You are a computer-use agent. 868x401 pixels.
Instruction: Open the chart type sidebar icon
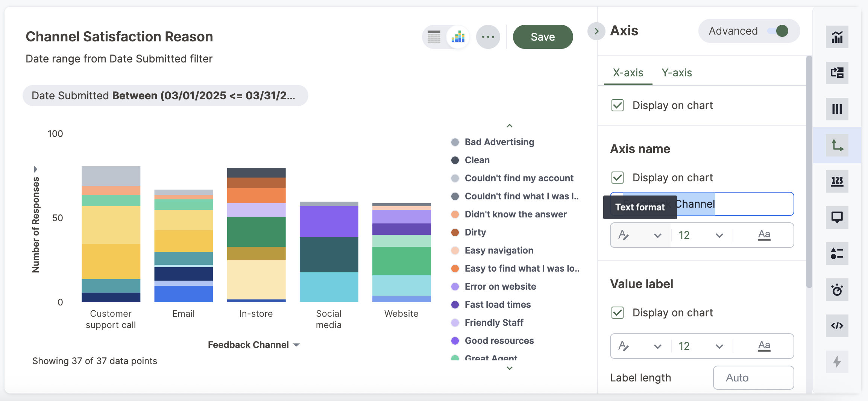point(837,37)
